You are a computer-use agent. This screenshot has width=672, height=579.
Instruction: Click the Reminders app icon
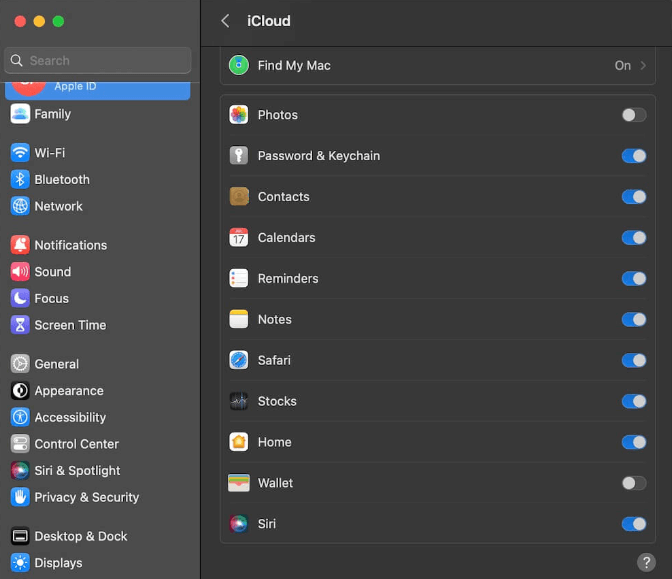pyautogui.click(x=238, y=279)
